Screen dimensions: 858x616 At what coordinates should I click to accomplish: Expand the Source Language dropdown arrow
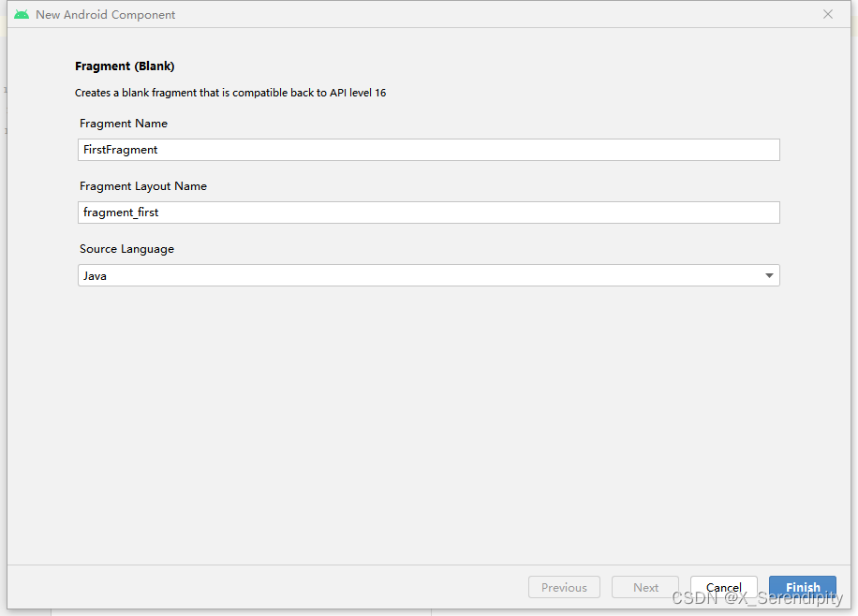pyautogui.click(x=769, y=276)
